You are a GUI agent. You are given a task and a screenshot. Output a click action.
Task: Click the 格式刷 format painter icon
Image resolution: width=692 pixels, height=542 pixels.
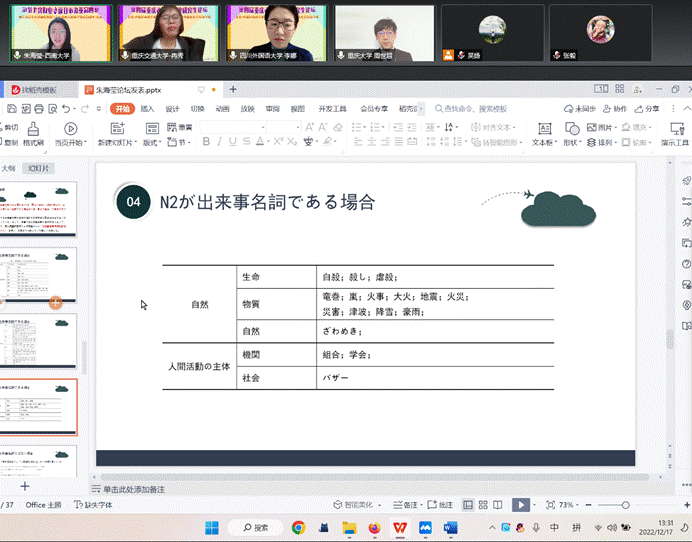click(33, 128)
